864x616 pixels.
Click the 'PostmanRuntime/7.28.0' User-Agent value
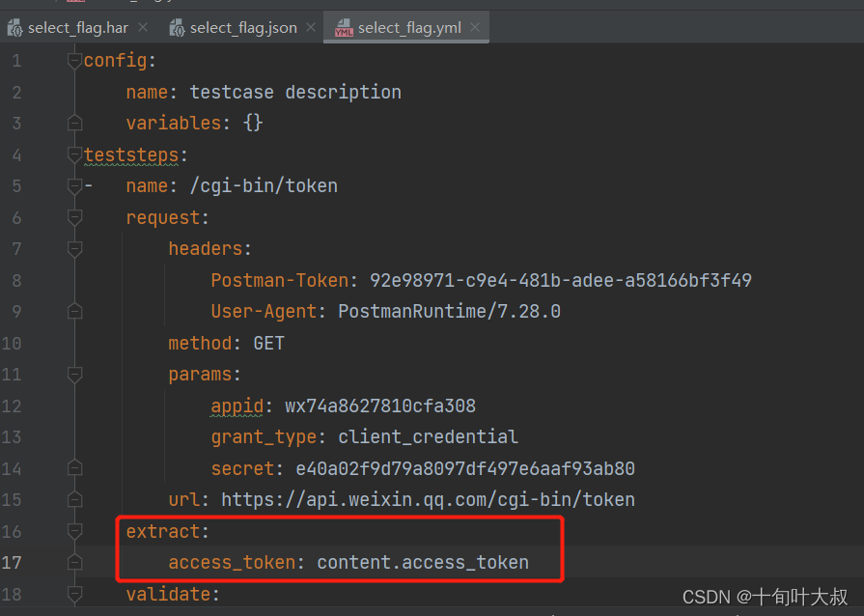(449, 311)
